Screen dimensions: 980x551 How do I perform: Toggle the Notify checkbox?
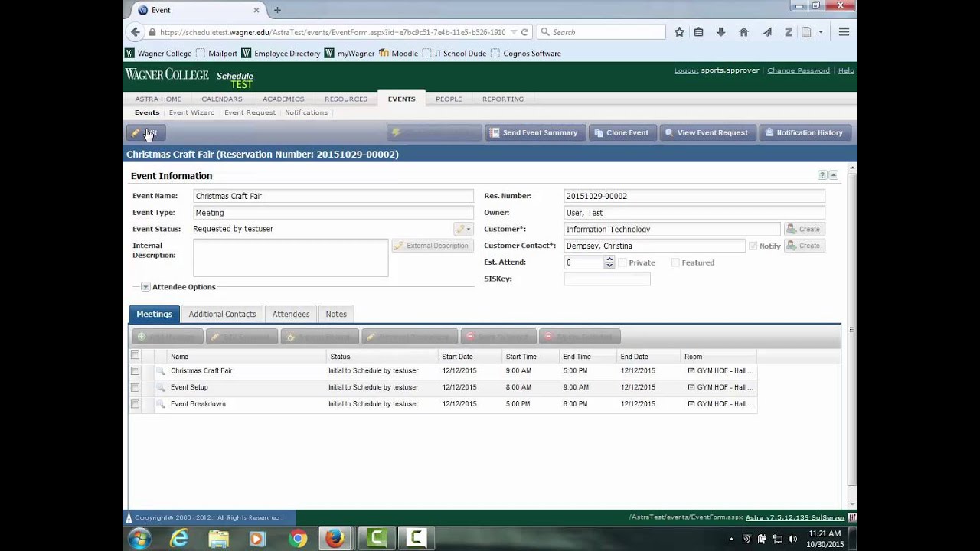pyautogui.click(x=753, y=246)
